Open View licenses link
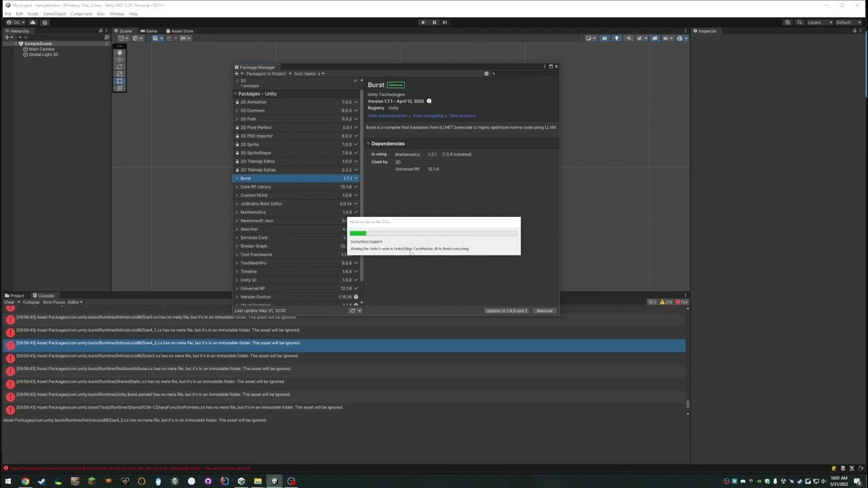 point(462,115)
